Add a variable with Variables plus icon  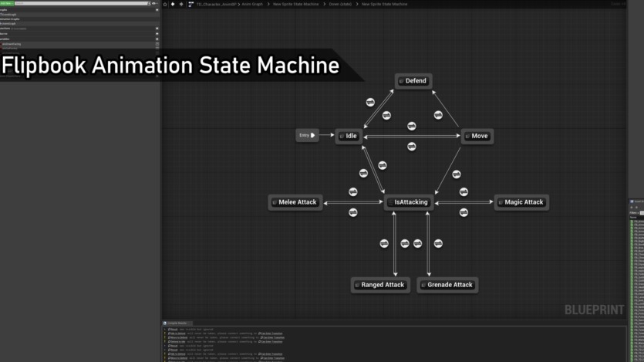coord(157,39)
